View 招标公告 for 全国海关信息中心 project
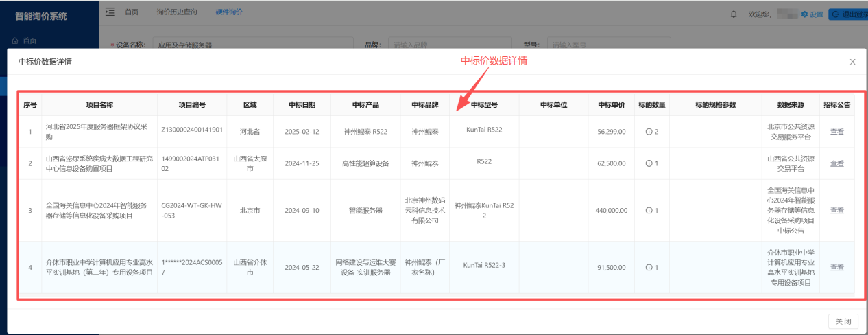This screenshot has width=868, height=335. coord(837,210)
